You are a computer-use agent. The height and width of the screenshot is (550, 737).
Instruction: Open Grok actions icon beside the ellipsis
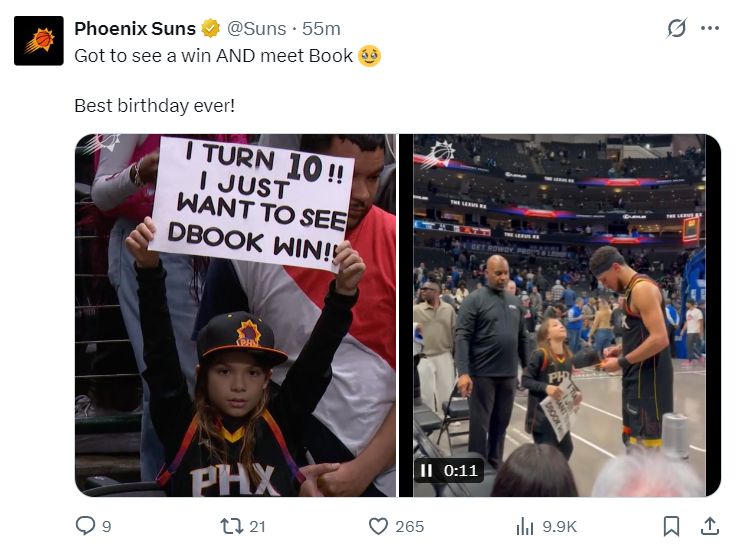tap(677, 29)
